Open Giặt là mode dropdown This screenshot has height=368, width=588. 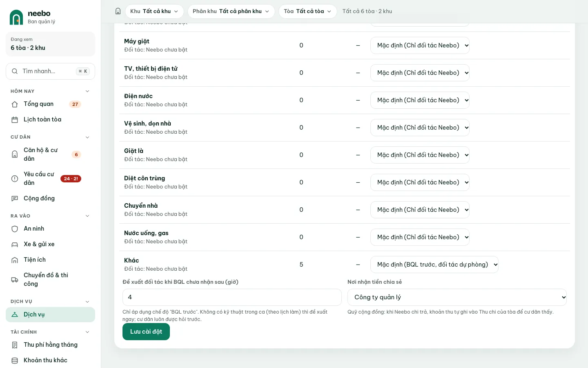tap(420, 155)
